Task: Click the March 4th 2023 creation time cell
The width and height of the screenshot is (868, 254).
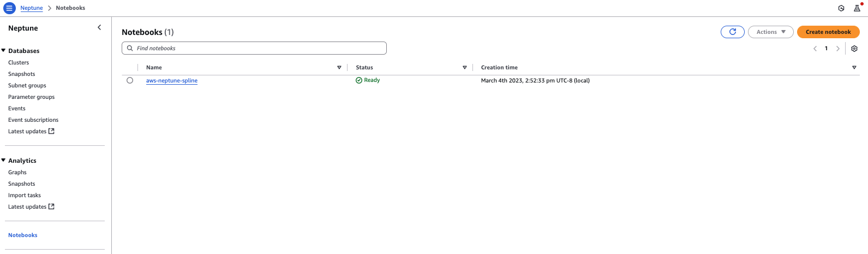Action: [x=535, y=80]
